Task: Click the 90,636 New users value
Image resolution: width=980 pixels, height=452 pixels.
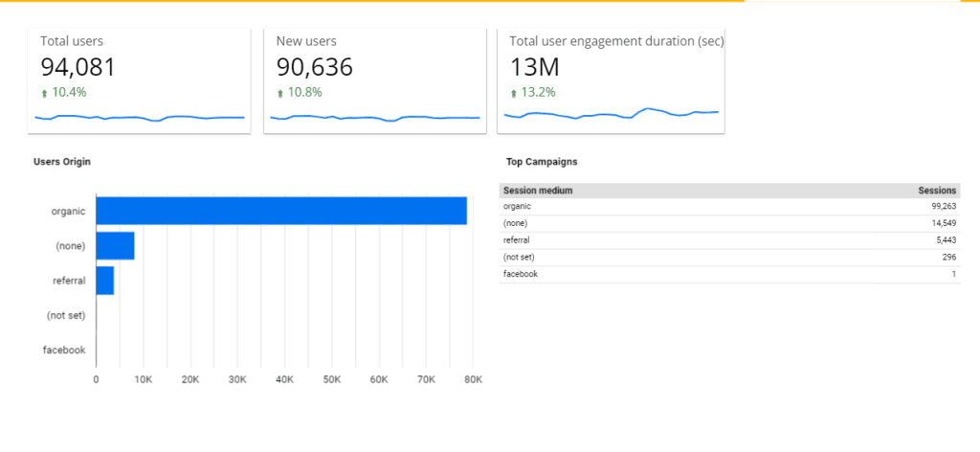Action: [314, 67]
